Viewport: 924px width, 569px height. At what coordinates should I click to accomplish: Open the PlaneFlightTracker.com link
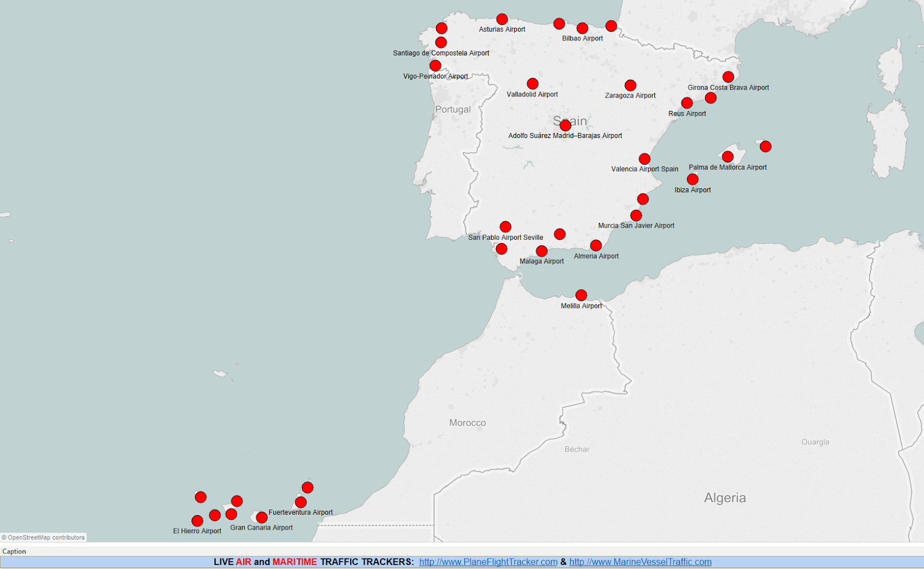[x=488, y=561]
